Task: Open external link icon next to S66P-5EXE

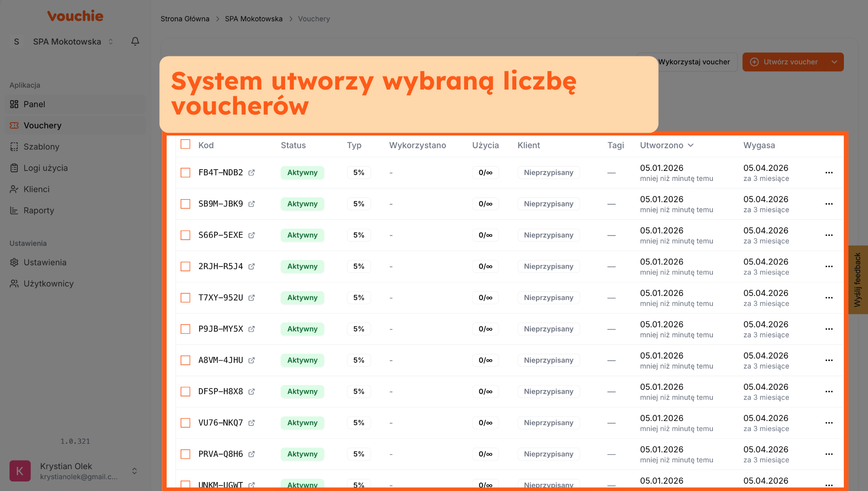Action: point(252,235)
